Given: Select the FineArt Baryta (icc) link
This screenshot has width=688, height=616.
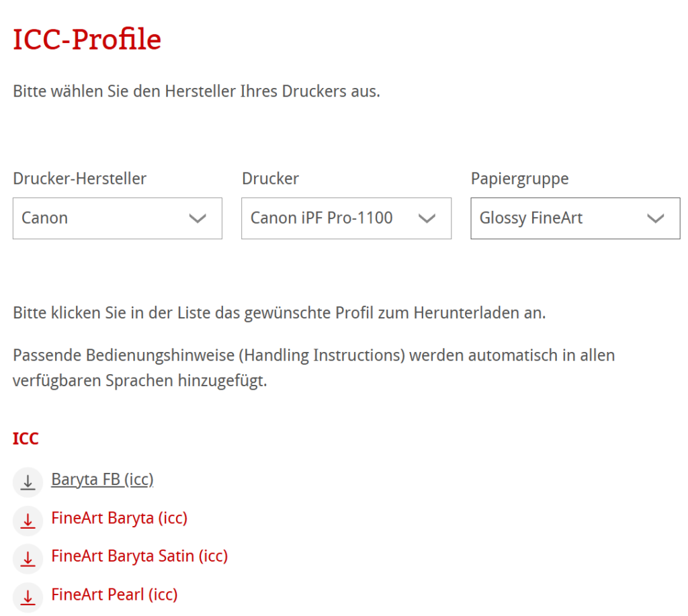Looking at the screenshot, I should [x=119, y=518].
